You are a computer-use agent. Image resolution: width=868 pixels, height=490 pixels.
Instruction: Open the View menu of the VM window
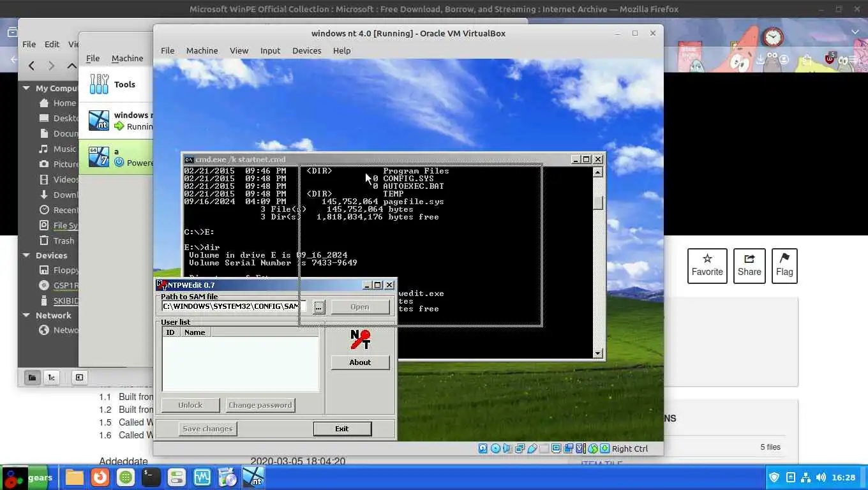239,50
